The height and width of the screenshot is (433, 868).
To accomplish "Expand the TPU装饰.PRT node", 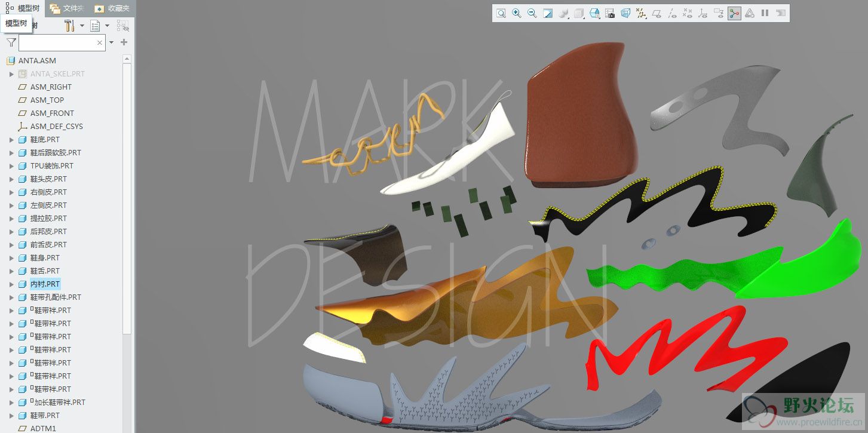I will 11,166.
